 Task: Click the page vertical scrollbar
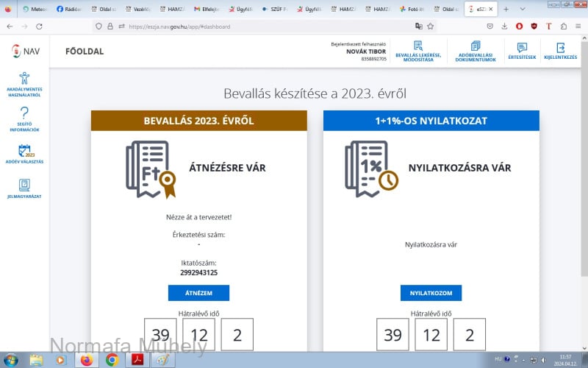pyautogui.click(x=584, y=158)
